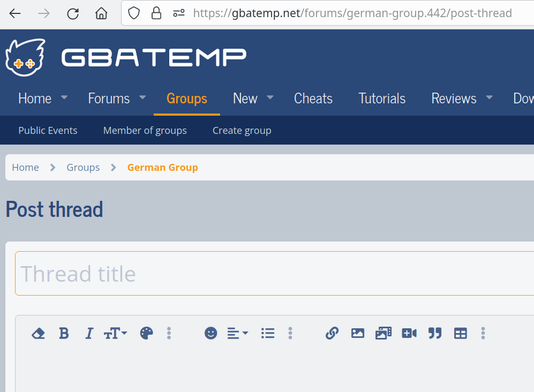Open more options after list icon
The image size is (534, 392).
pyautogui.click(x=290, y=333)
